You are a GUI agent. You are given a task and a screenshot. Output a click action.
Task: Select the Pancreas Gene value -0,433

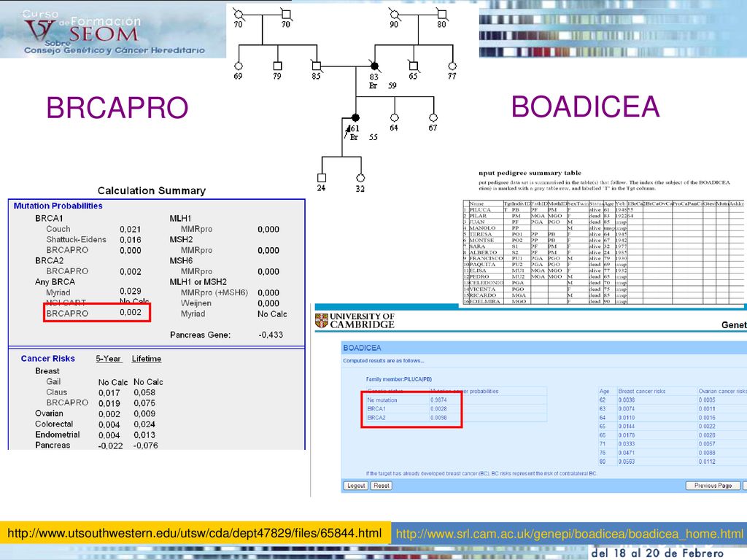(x=271, y=335)
